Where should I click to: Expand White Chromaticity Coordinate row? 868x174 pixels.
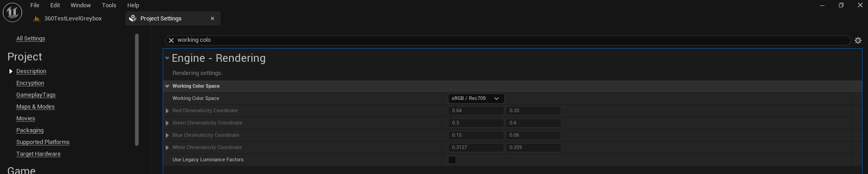[167, 148]
